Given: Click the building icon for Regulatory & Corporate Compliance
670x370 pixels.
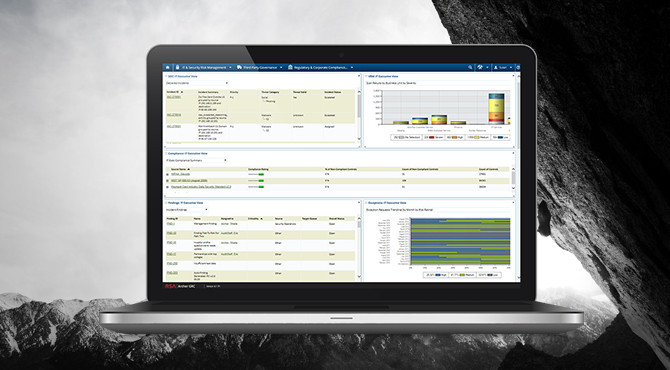Looking at the screenshot, I should click(x=290, y=68).
